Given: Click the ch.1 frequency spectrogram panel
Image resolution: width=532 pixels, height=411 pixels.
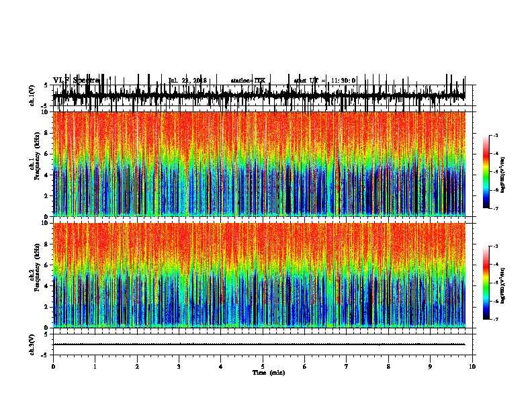Looking at the screenshot, I should point(259,164).
